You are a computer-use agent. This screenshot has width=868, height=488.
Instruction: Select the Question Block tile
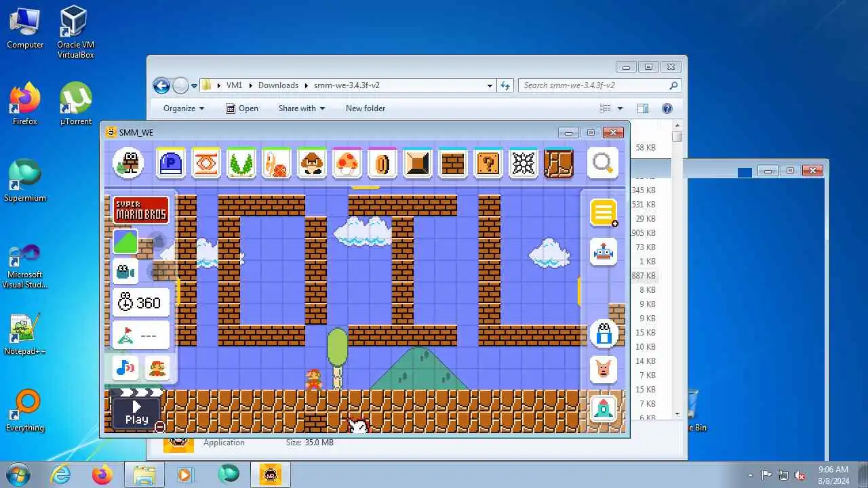(488, 163)
